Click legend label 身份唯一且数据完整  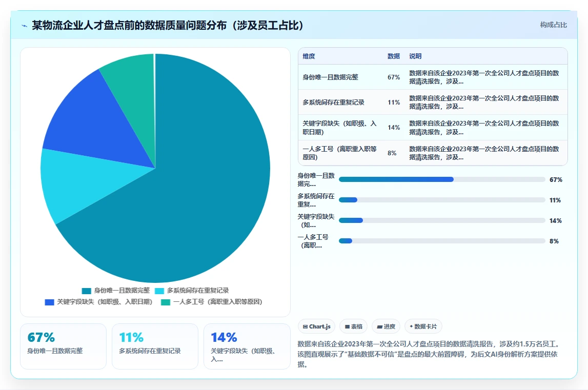[x=122, y=291]
